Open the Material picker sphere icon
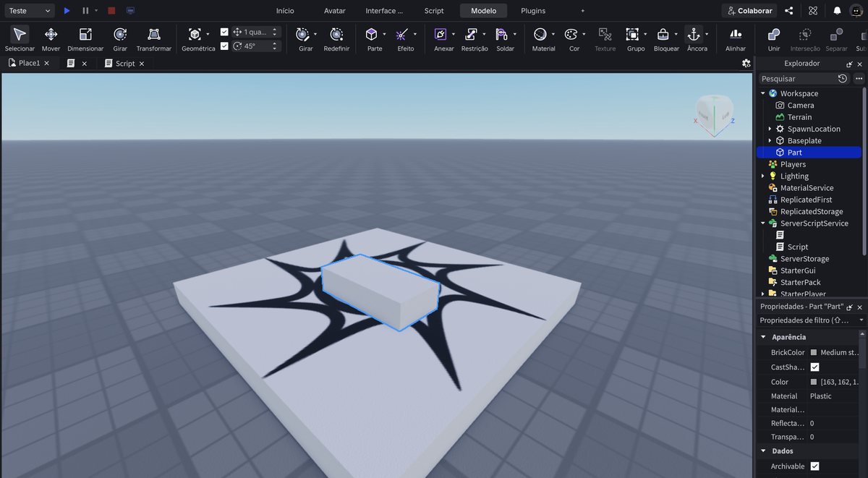The height and width of the screenshot is (478, 868). 540,35
